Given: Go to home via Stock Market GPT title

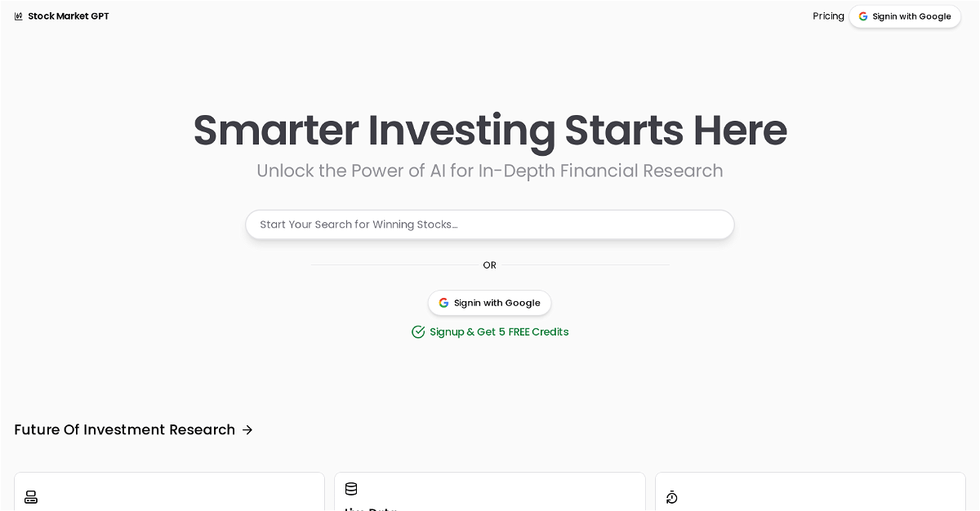Looking at the screenshot, I should (68, 16).
